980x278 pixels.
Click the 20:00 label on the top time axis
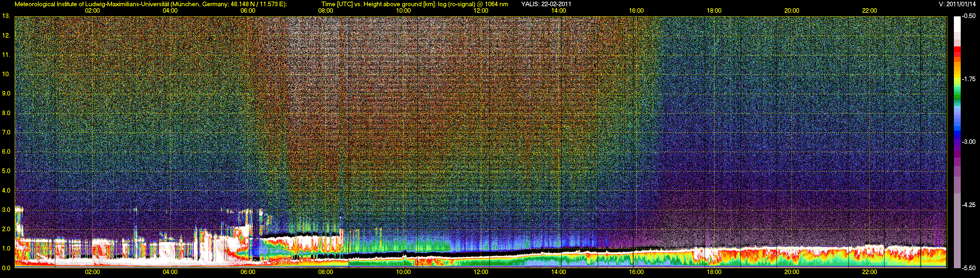click(x=792, y=11)
